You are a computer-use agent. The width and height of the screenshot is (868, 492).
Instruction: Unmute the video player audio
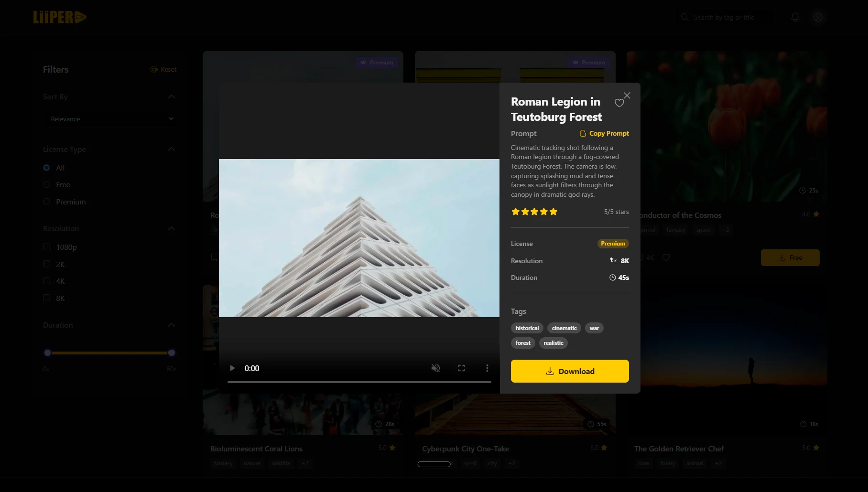coord(435,368)
